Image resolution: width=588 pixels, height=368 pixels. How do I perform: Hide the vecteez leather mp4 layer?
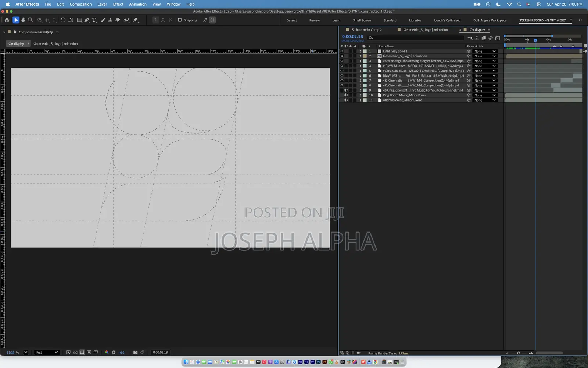coord(342,61)
